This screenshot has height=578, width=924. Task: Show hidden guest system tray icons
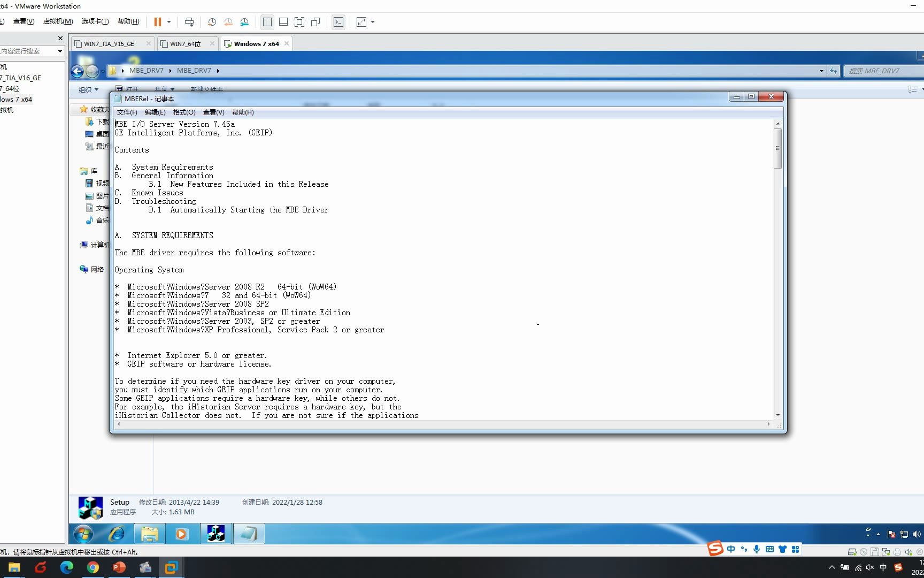point(878,534)
